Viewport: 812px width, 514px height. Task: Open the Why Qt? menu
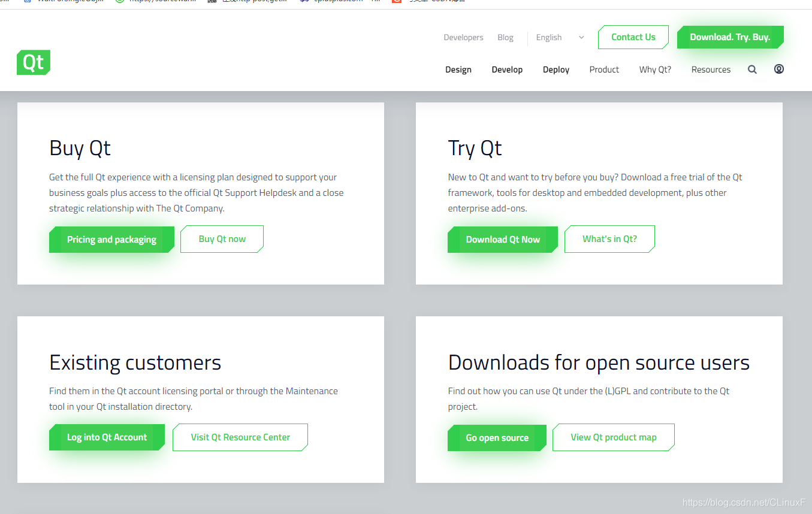point(655,69)
